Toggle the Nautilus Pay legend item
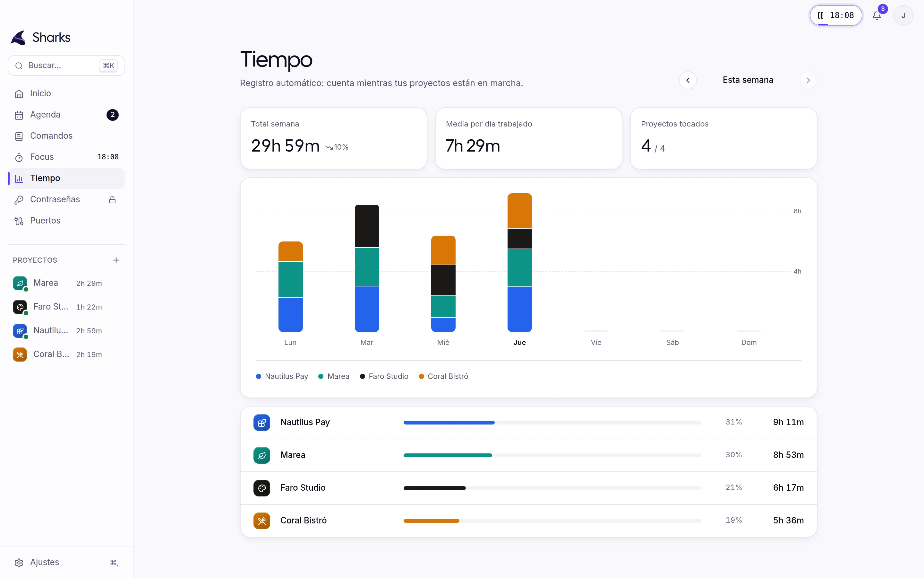The image size is (924, 578). [x=282, y=377]
